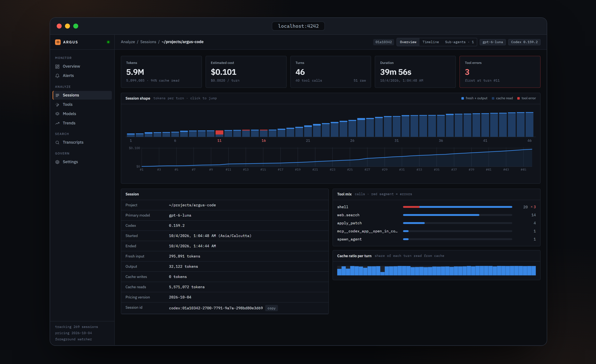Click the red tool error legend swatch
Viewport: 596px width, 364px height.
point(518,98)
